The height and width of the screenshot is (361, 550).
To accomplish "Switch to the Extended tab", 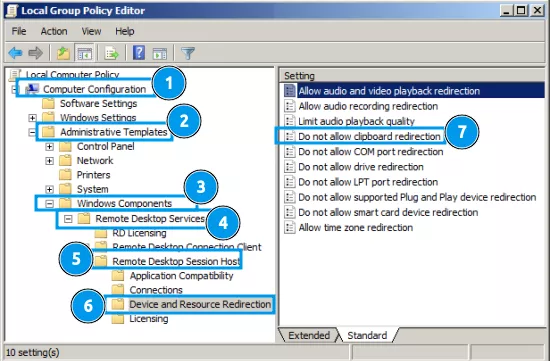I will (309, 335).
